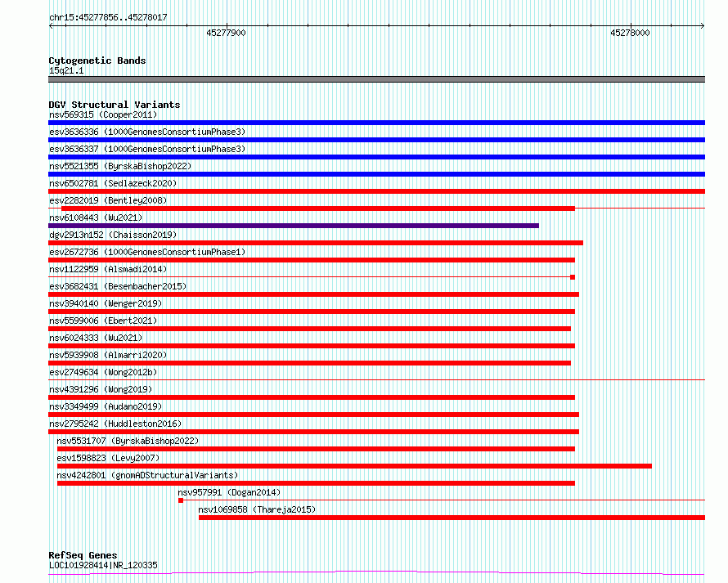Open the nsv4391296 (Wong2019) label
728x583 pixels.
(101, 389)
